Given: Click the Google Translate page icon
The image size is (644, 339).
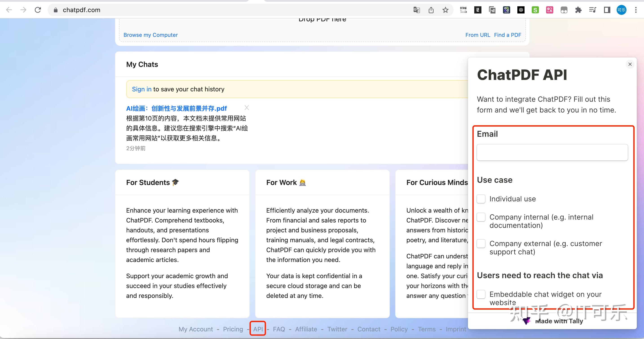Looking at the screenshot, I should coord(417,10).
